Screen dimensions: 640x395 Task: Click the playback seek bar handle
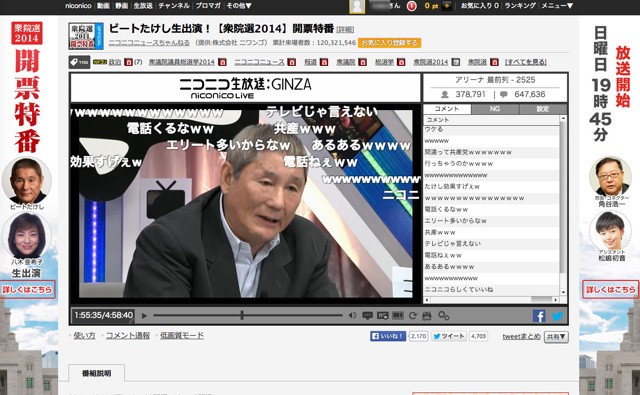[x=242, y=315]
